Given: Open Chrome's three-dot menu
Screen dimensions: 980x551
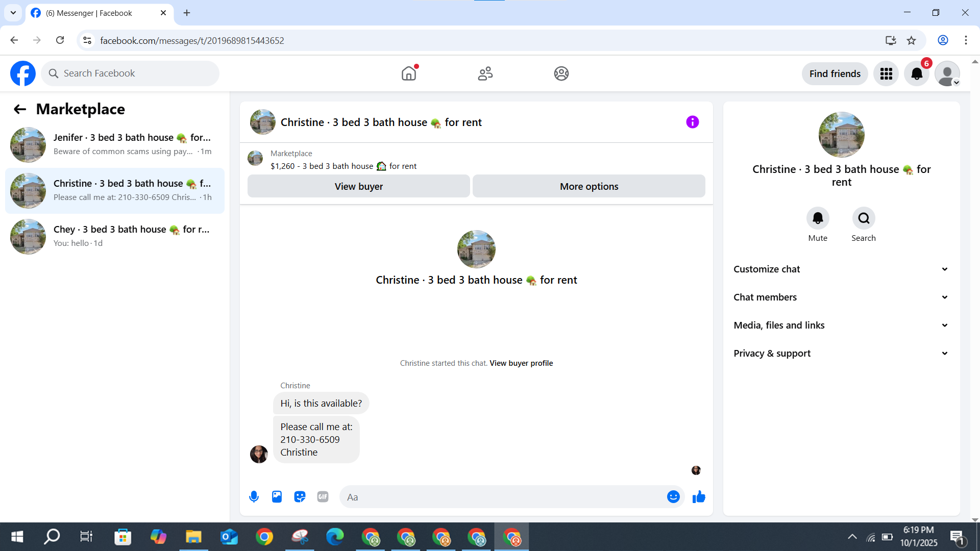Looking at the screenshot, I should coord(966,40).
